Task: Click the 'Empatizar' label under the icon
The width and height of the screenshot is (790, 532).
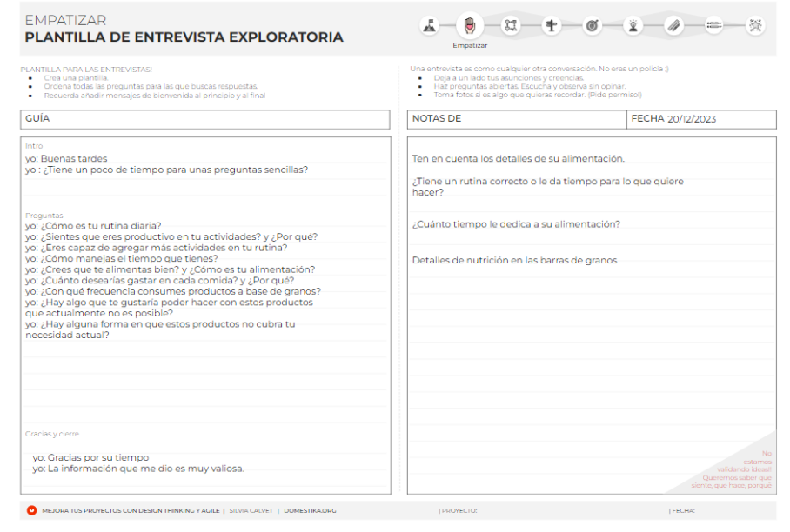Action: point(470,45)
